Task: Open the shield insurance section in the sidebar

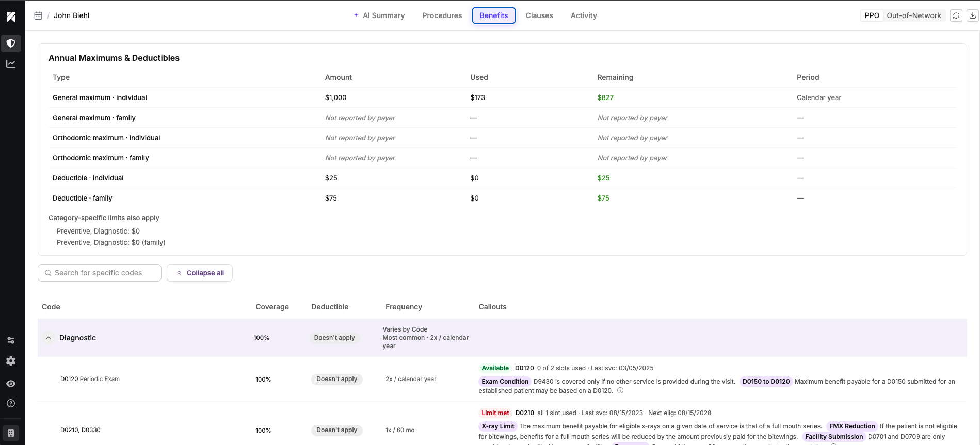Action: click(x=11, y=43)
